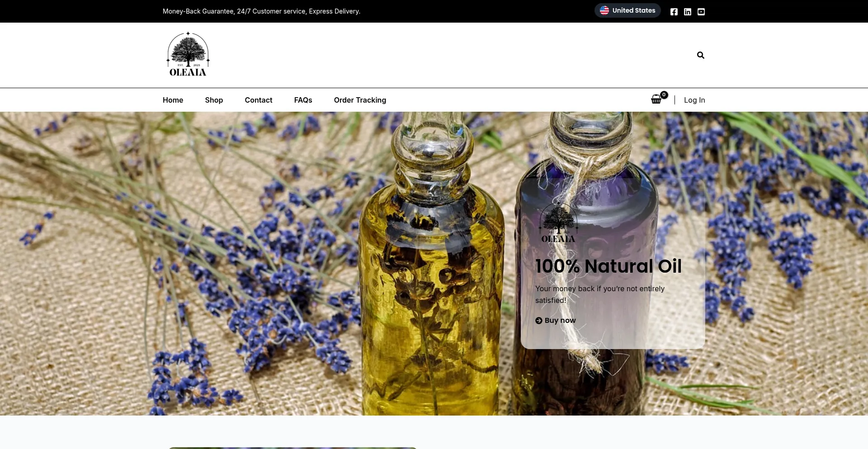The image size is (868, 449).
Task: Select Order Tracking in navigation
Action: pos(360,100)
